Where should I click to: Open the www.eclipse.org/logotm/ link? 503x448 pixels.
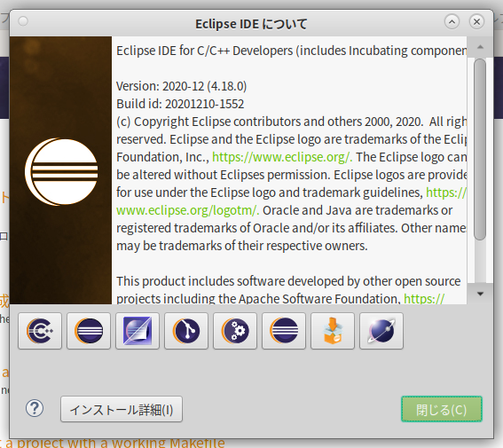point(188,210)
